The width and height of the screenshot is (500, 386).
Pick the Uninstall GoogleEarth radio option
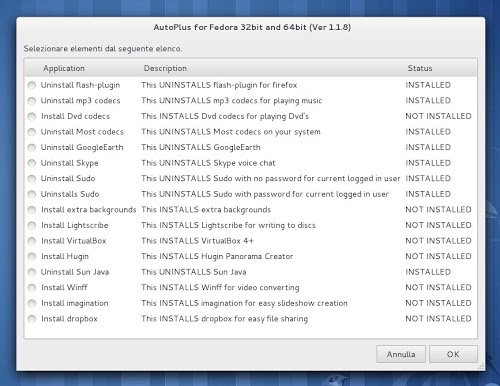32,147
